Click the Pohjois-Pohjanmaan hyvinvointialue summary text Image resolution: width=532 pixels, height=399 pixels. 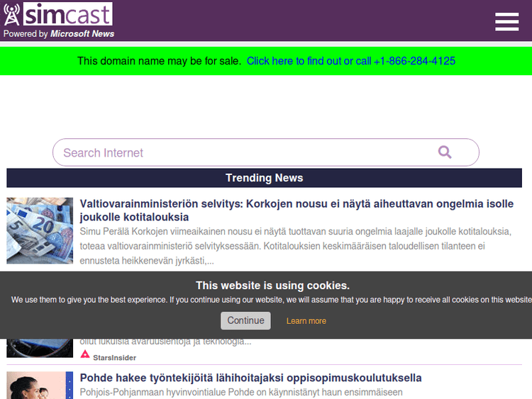point(241,392)
